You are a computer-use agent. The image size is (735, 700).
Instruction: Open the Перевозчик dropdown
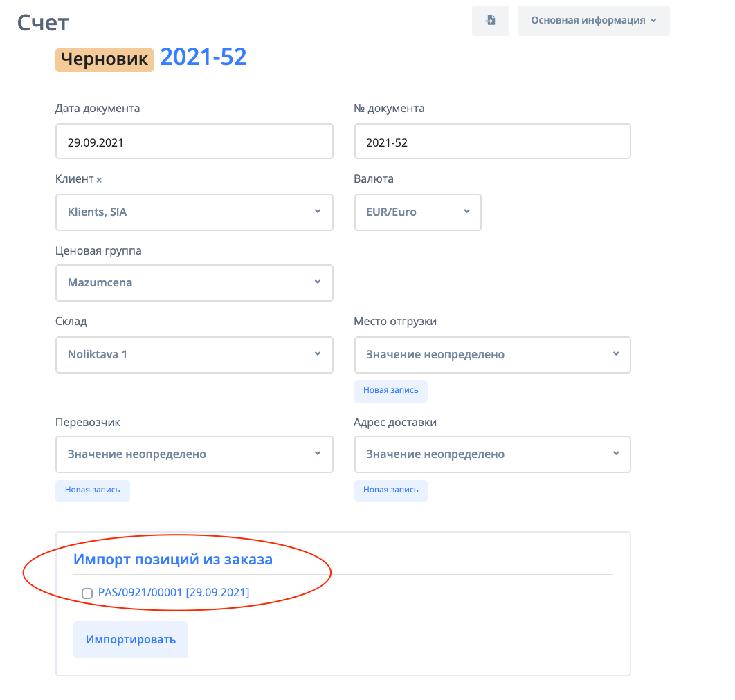[x=194, y=454]
